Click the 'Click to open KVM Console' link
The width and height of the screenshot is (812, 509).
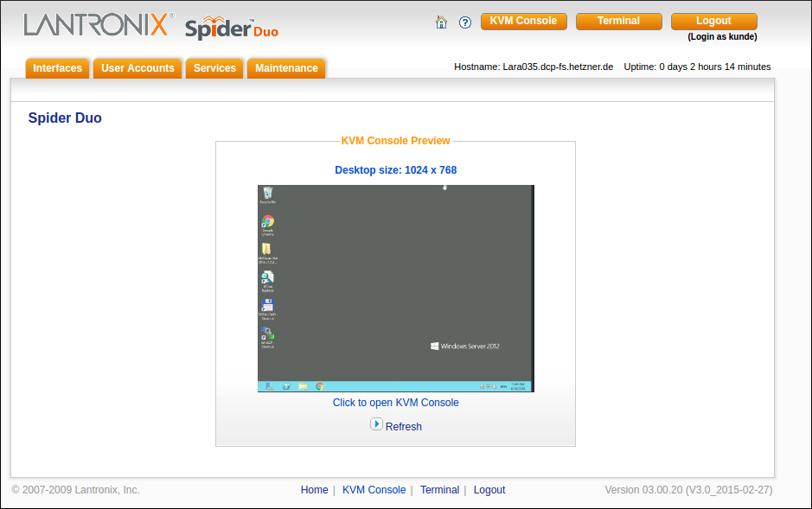coord(396,403)
